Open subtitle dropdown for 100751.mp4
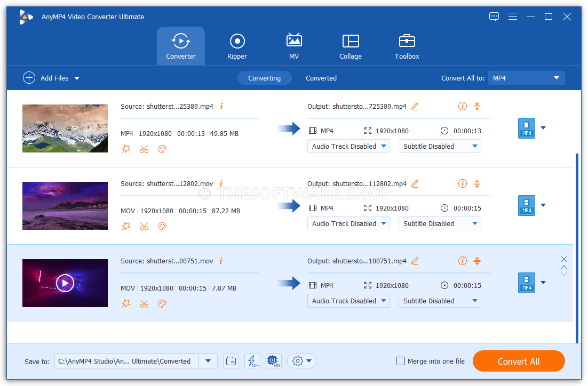588x386 pixels. (440, 301)
